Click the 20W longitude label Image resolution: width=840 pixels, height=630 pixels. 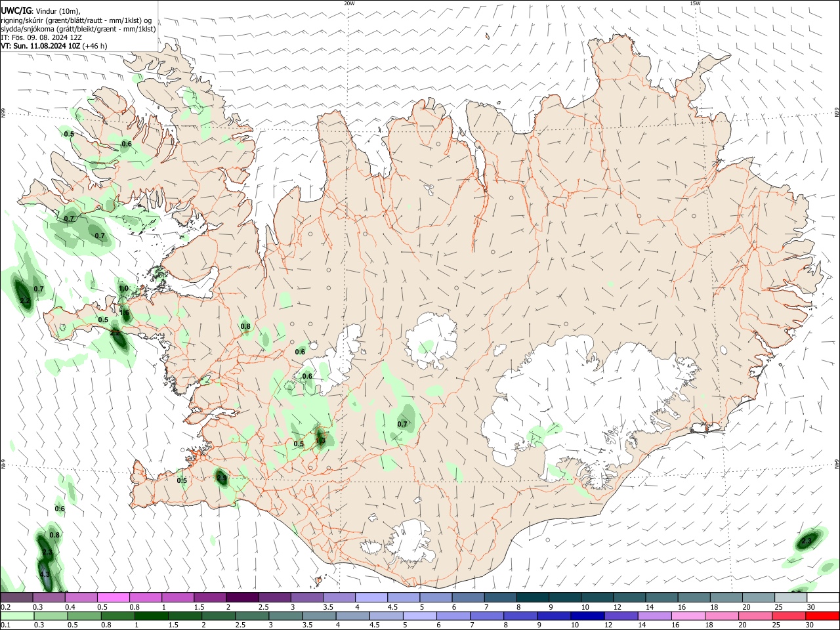[349, 3]
